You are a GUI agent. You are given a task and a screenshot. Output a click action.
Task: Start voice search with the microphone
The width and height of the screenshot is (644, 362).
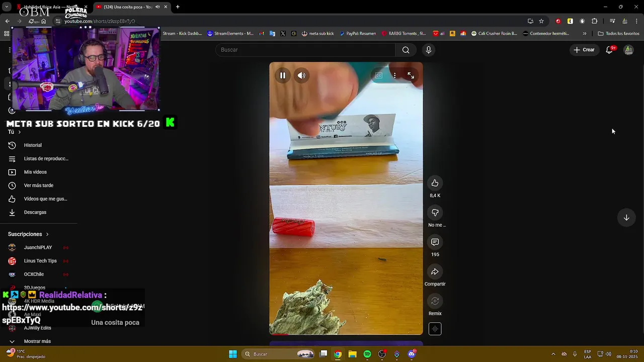(429, 50)
